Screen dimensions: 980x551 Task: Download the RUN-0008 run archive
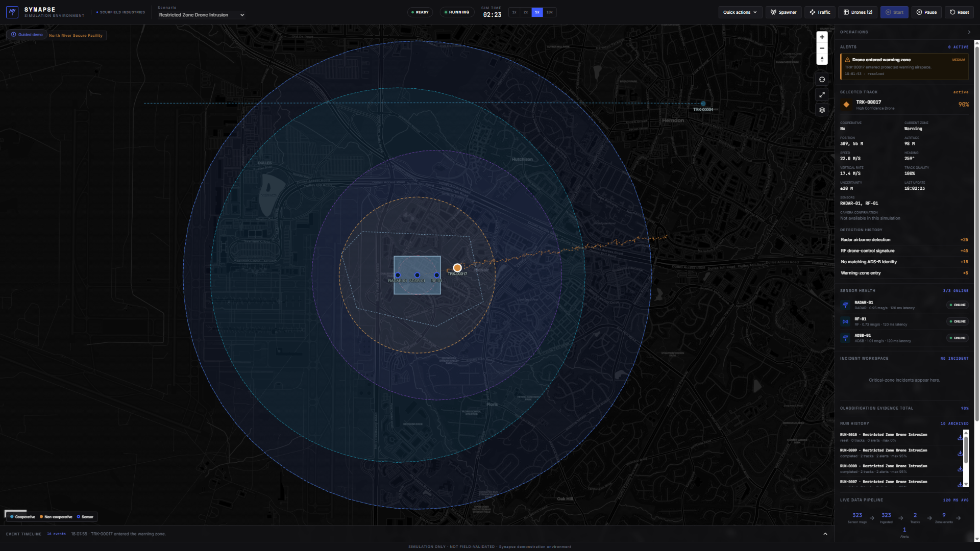[x=960, y=469]
